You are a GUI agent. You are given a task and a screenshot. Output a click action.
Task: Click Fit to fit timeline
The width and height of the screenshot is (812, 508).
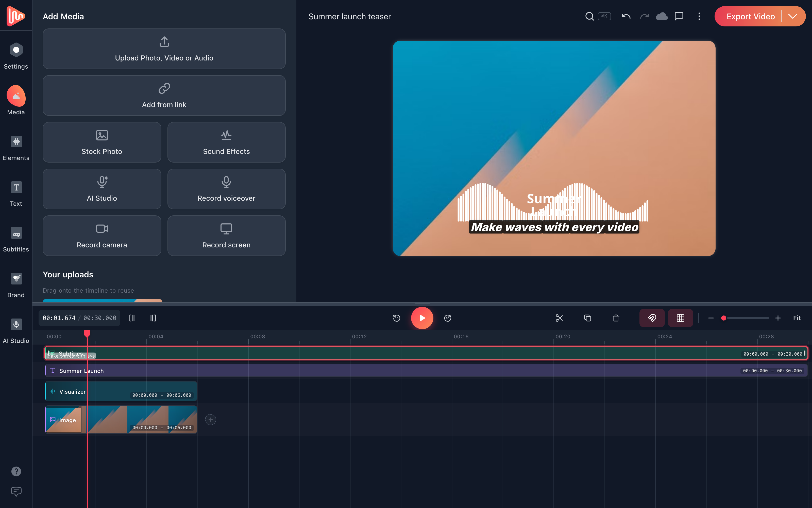[x=797, y=318]
